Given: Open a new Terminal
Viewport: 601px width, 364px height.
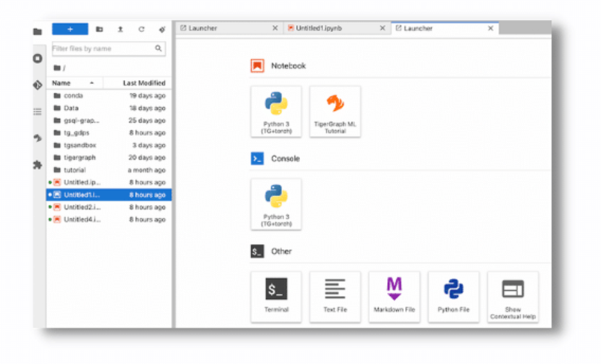Looking at the screenshot, I should [x=276, y=297].
